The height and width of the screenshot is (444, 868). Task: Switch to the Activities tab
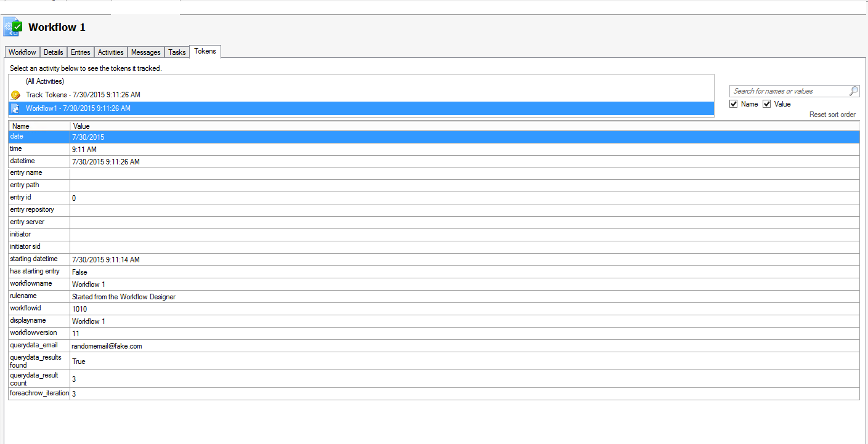click(111, 52)
